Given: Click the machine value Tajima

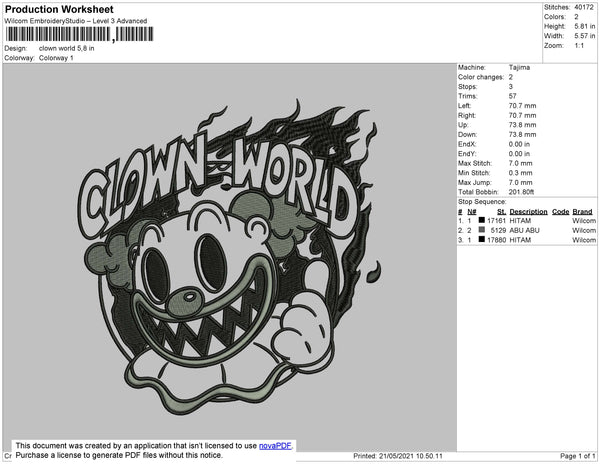Looking at the screenshot, I should click(x=519, y=67).
